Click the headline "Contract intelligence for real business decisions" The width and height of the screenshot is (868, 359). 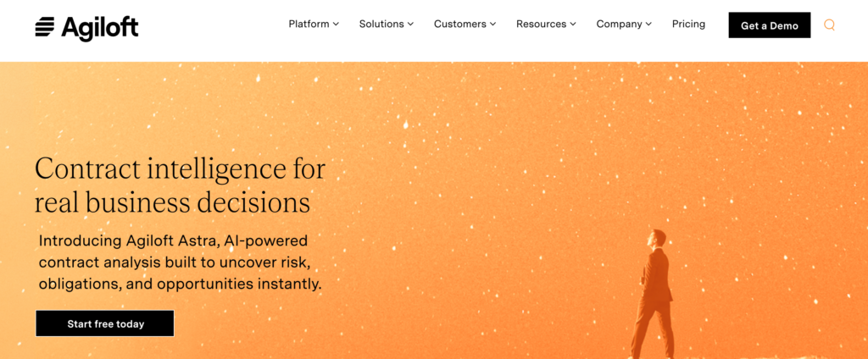[180, 185]
